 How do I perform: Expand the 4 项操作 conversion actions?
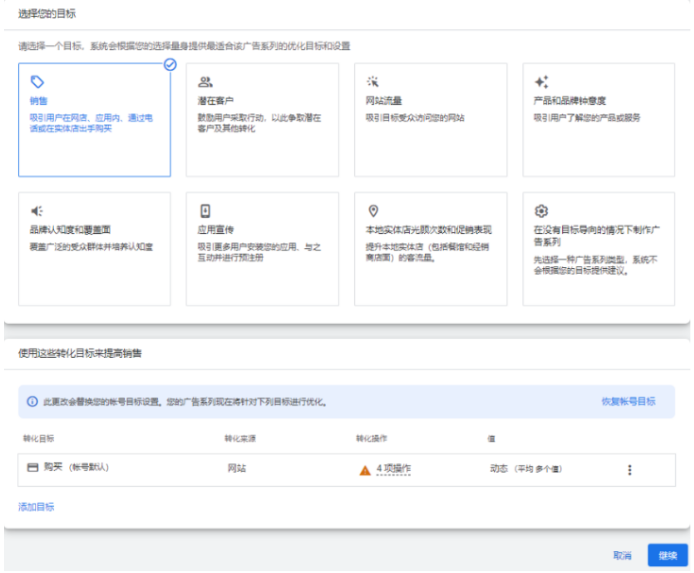click(x=394, y=469)
